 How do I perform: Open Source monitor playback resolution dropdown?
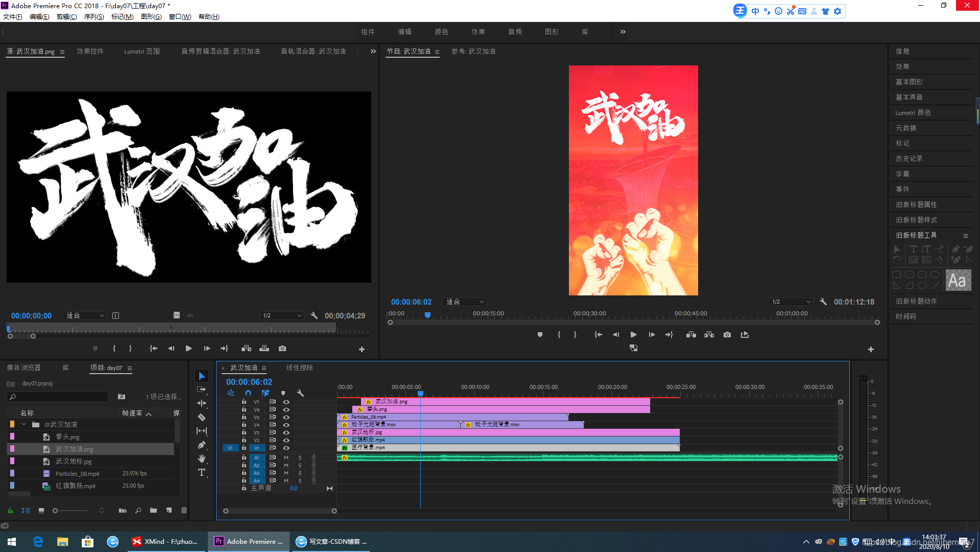[x=282, y=315]
